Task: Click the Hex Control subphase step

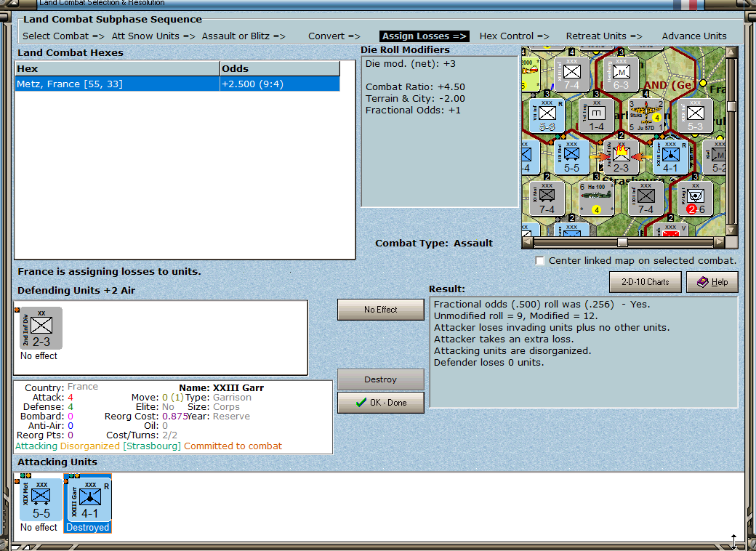Action: (515, 36)
